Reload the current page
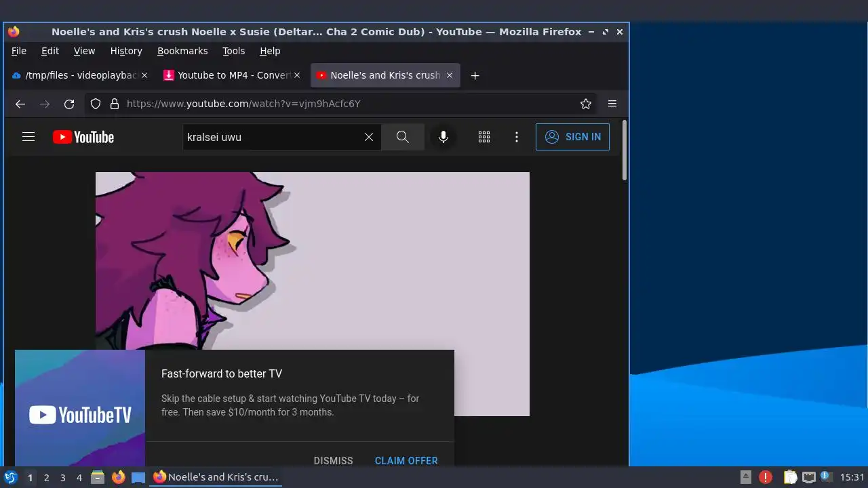 point(69,104)
